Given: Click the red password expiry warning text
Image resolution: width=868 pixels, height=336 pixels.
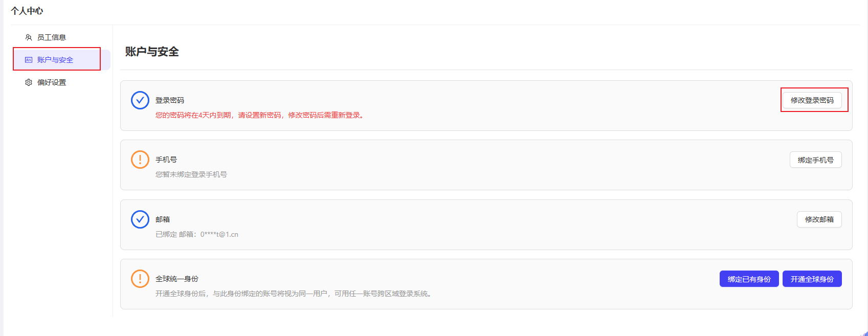Looking at the screenshot, I should click(260, 116).
